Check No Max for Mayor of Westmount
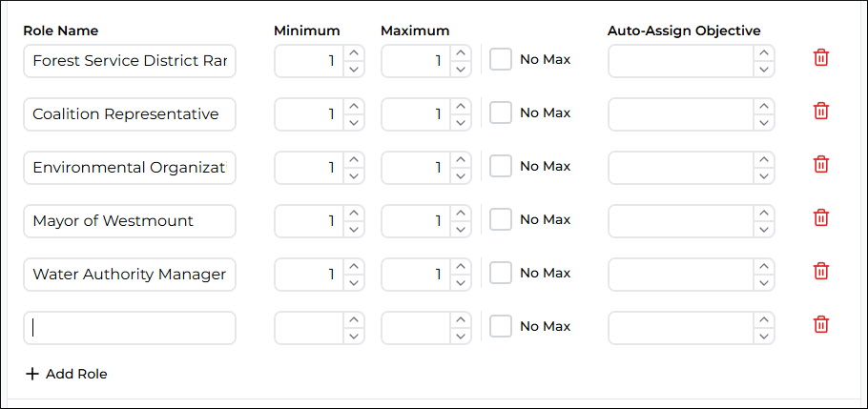The width and height of the screenshot is (868, 409). [x=501, y=219]
